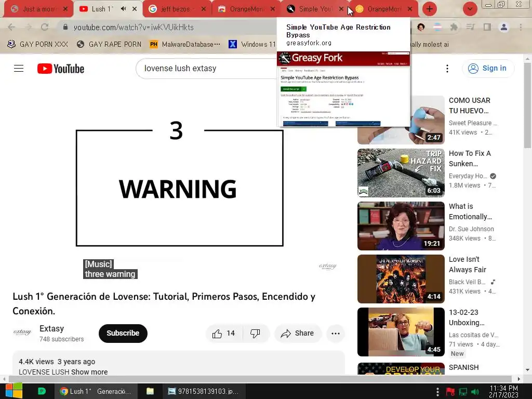Screen dimensions: 532x399
Task: Open the '13-02-23 Unboxing' video title
Action: coord(467,317)
